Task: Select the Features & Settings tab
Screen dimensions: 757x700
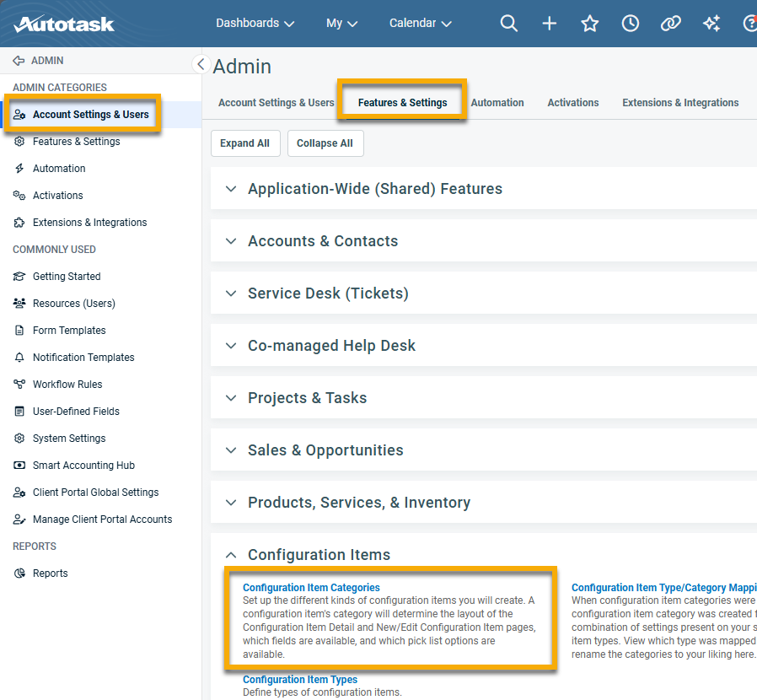Action: pos(403,103)
